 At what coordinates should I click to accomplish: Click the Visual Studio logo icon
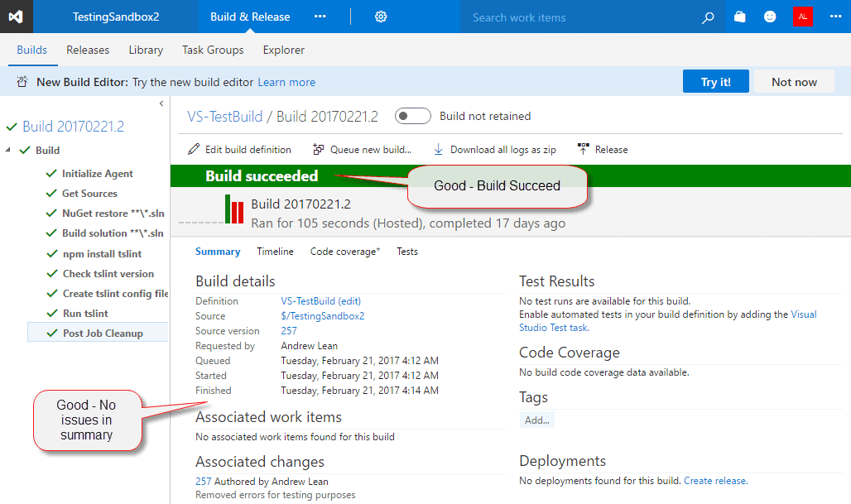tap(17, 17)
